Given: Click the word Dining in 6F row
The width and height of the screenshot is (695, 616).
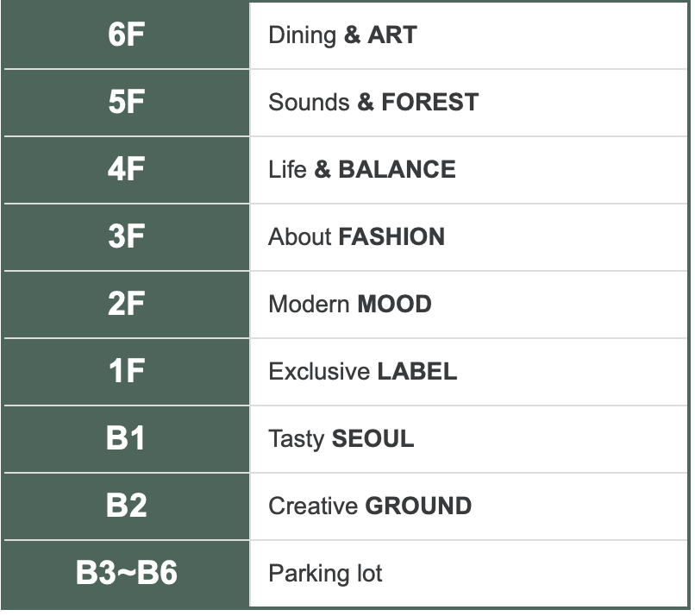Looking at the screenshot, I should (302, 35).
